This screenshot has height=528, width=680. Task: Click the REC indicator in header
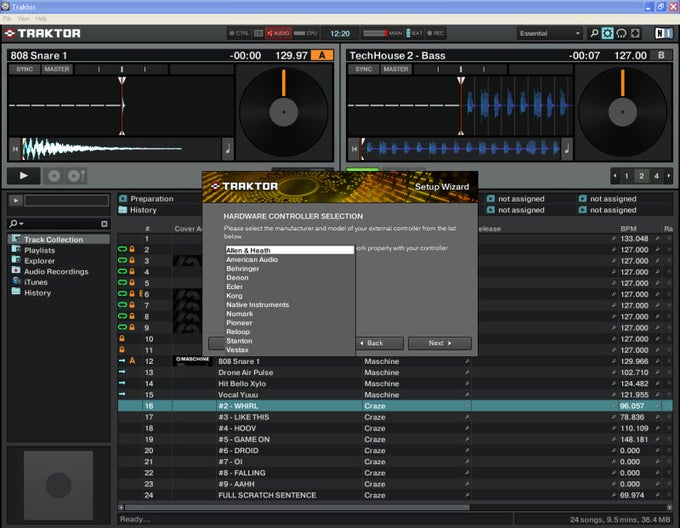click(x=435, y=33)
